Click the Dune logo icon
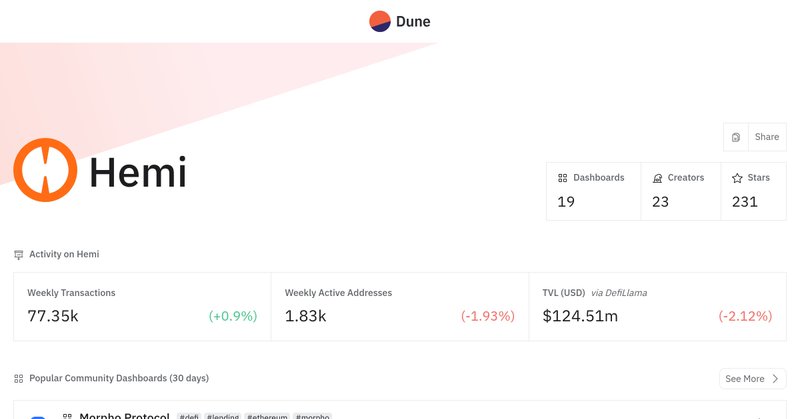The image size is (800, 419). click(380, 21)
